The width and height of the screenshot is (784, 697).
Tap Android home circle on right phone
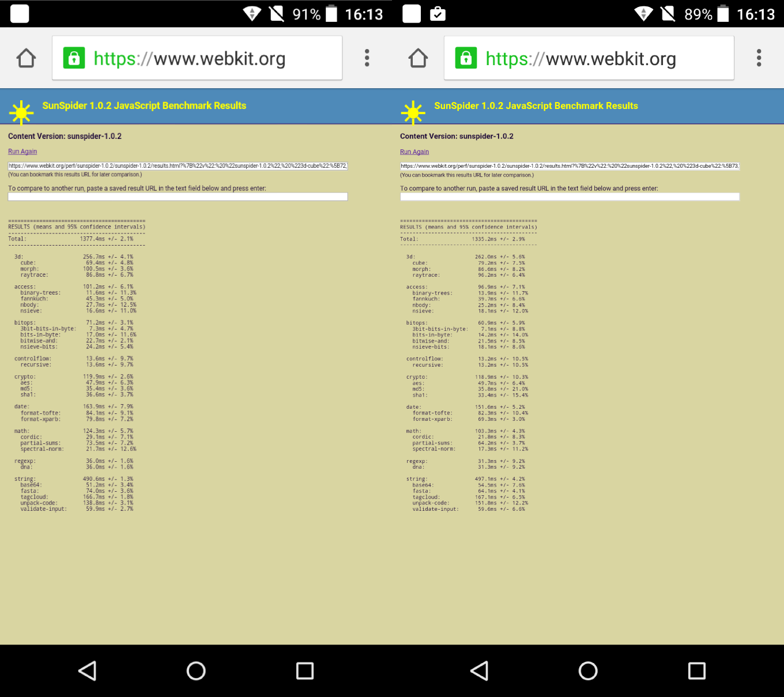click(x=588, y=670)
